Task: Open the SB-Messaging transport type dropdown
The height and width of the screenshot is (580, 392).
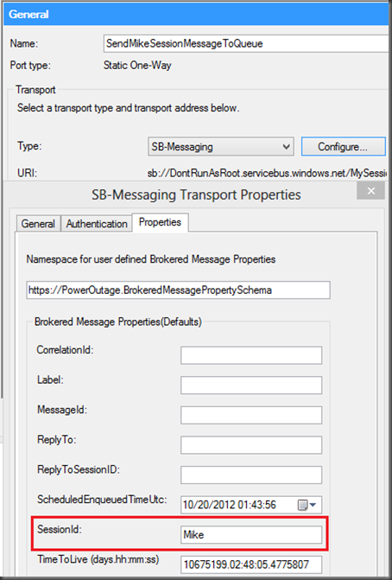Action: coord(220,146)
